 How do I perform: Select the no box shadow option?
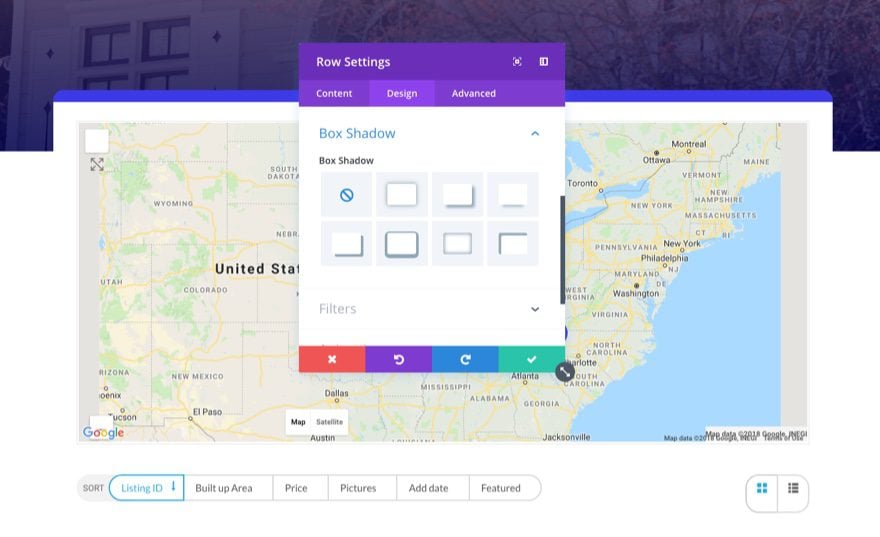[x=346, y=195]
